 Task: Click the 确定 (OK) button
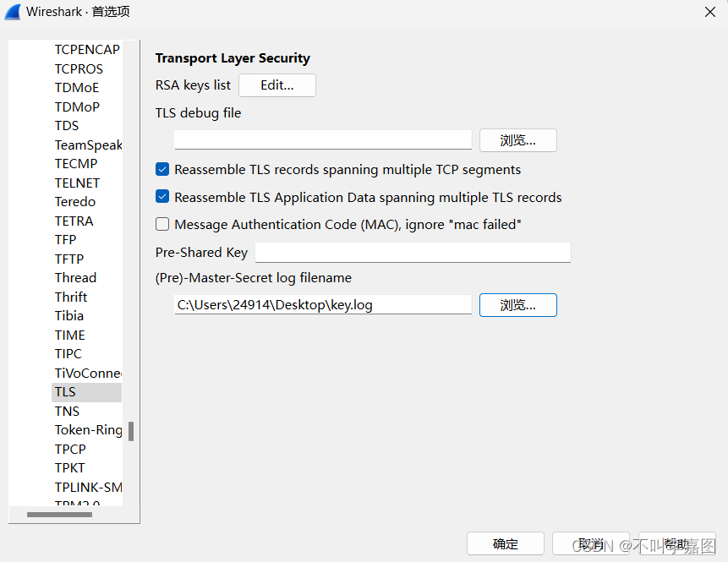(506, 544)
